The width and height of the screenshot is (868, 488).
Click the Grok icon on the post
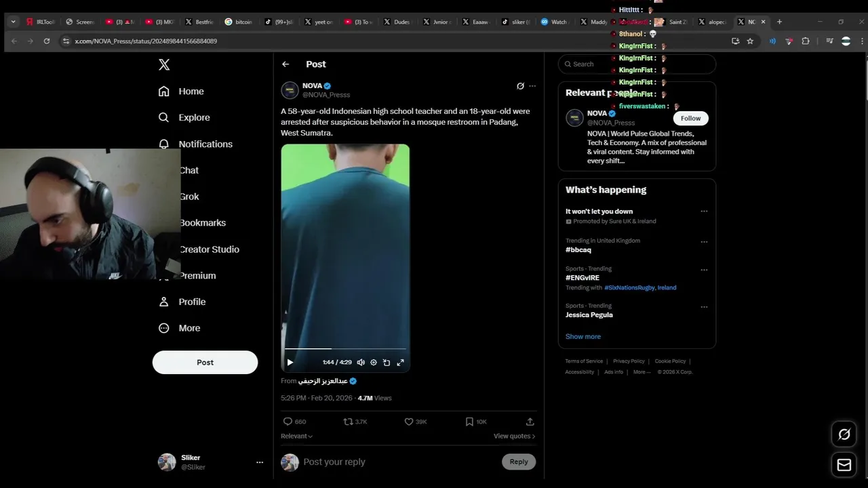pos(520,86)
